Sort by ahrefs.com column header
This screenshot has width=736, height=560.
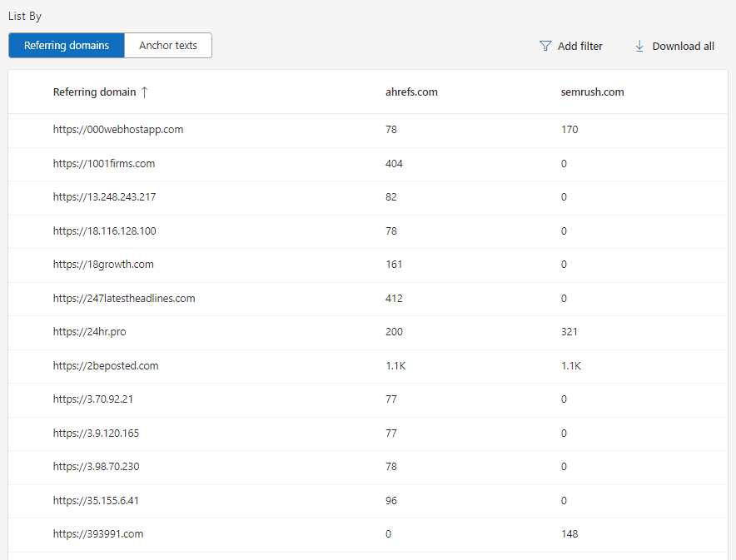[x=411, y=92]
